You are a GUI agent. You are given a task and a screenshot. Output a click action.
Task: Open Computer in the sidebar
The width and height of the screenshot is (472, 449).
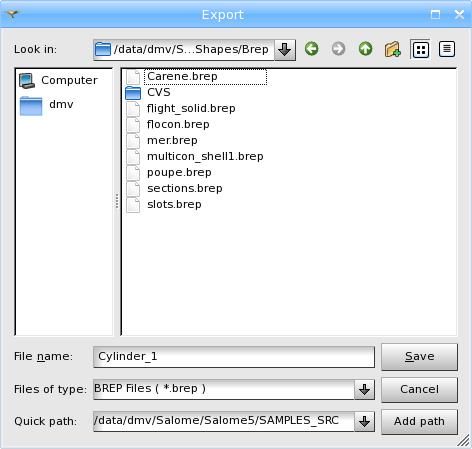point(58,80)
